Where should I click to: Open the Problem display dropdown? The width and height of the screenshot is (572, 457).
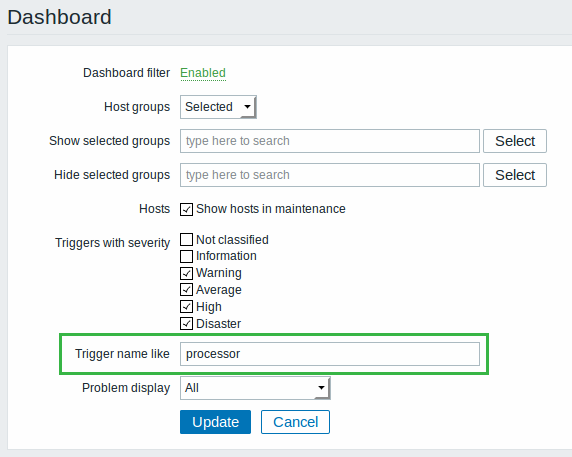(255, 388)
